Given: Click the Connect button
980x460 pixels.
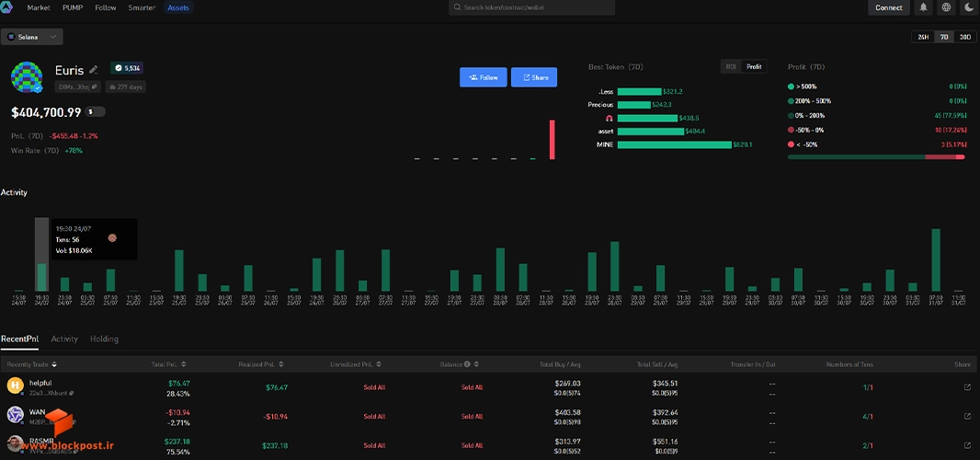Looking at the screenshot, I should tap(889, 7).
